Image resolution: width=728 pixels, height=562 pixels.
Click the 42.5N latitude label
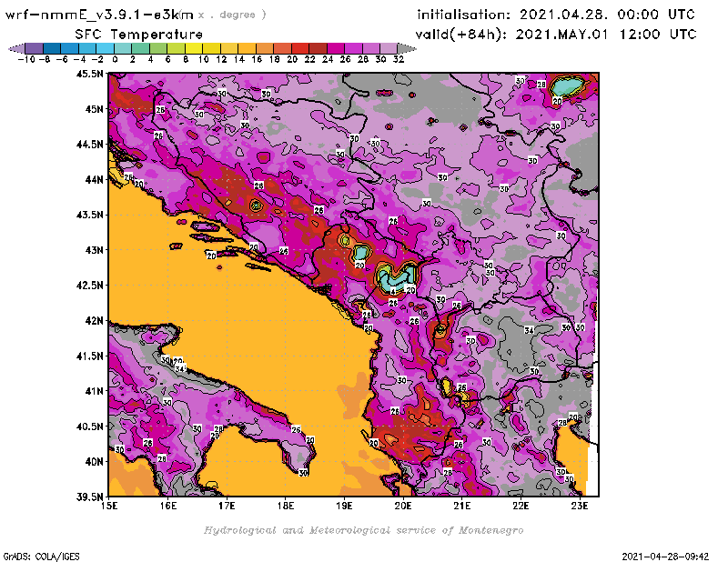pyautogui.click(x=89, y=285)
